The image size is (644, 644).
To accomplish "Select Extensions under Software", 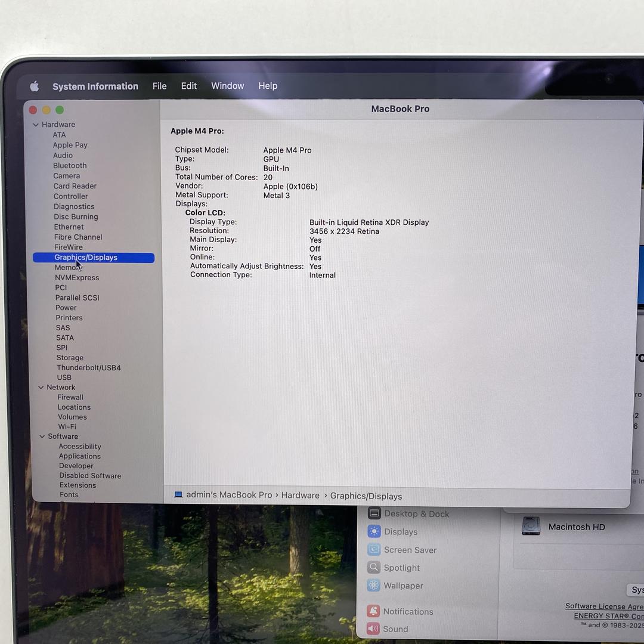I will pyautogui.click(x=78, y=485).
